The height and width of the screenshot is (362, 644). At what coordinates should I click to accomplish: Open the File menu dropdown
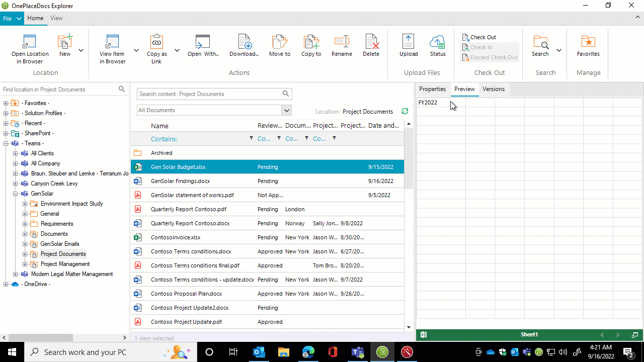[x=12, y=19]
